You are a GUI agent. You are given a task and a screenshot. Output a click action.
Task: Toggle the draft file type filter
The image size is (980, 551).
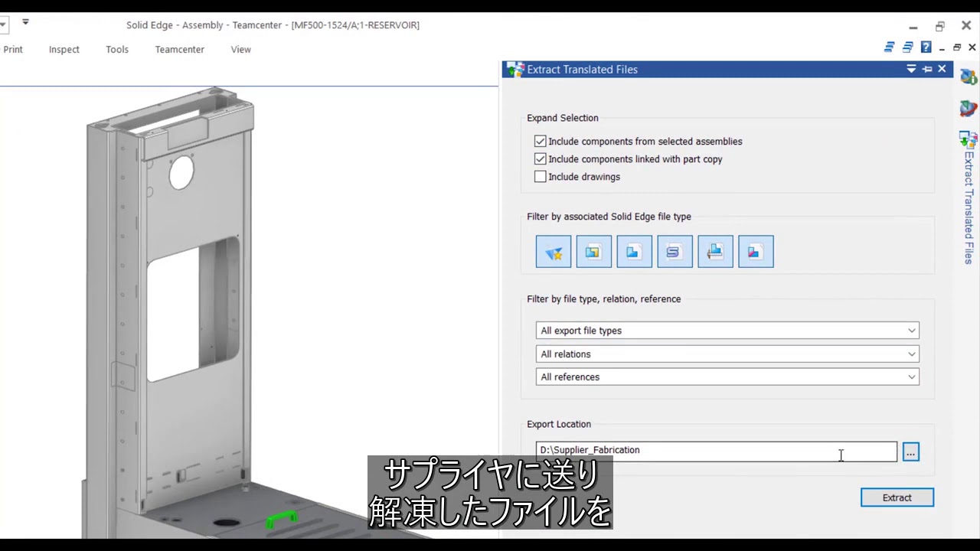[715, 252]
